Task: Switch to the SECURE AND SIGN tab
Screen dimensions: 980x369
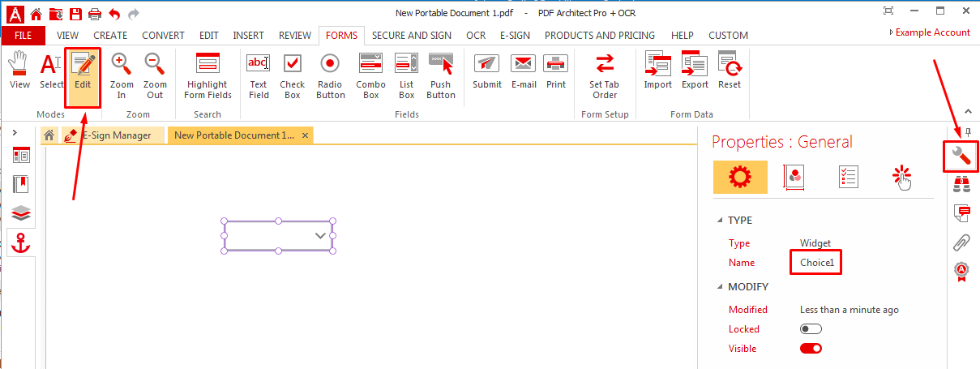Action: (412, 36)
